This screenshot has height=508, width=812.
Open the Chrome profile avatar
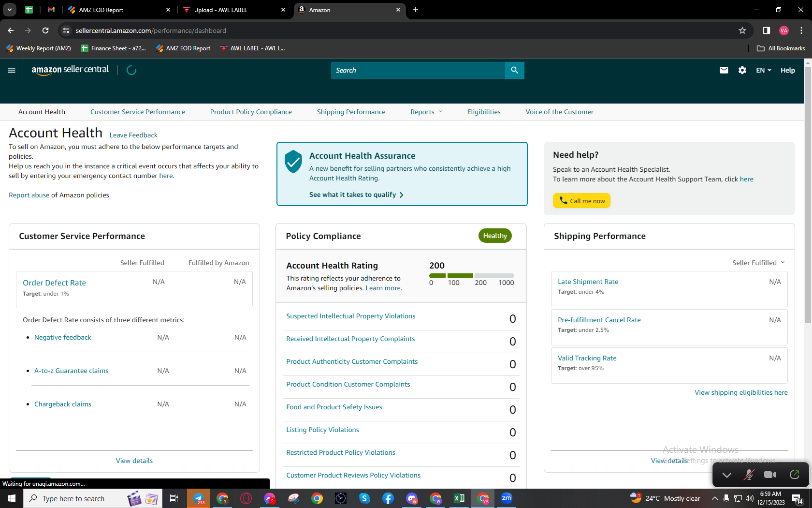(x=784, y=30)
